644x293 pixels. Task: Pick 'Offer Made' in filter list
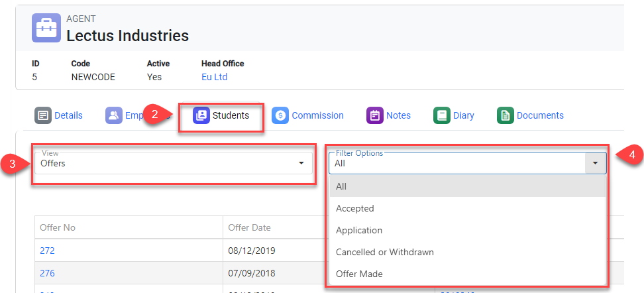(359, 273)
